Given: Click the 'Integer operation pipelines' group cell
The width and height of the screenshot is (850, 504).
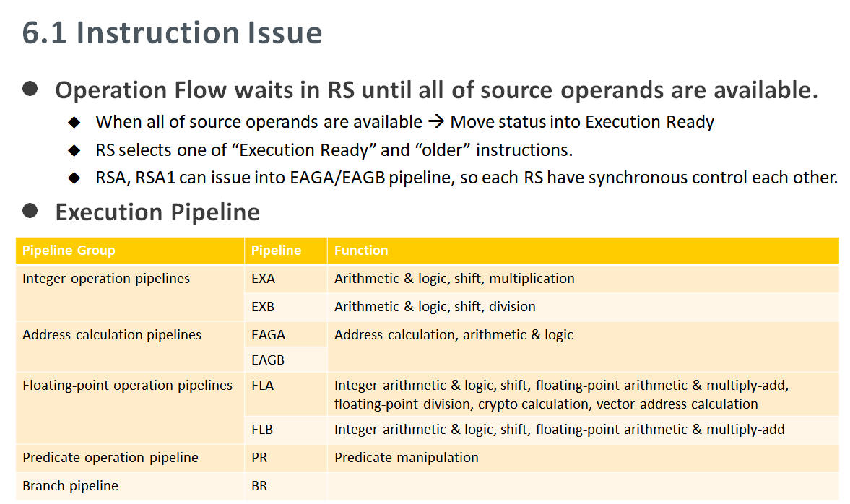Looking at the screenshot, I should (x=130, y=293).
